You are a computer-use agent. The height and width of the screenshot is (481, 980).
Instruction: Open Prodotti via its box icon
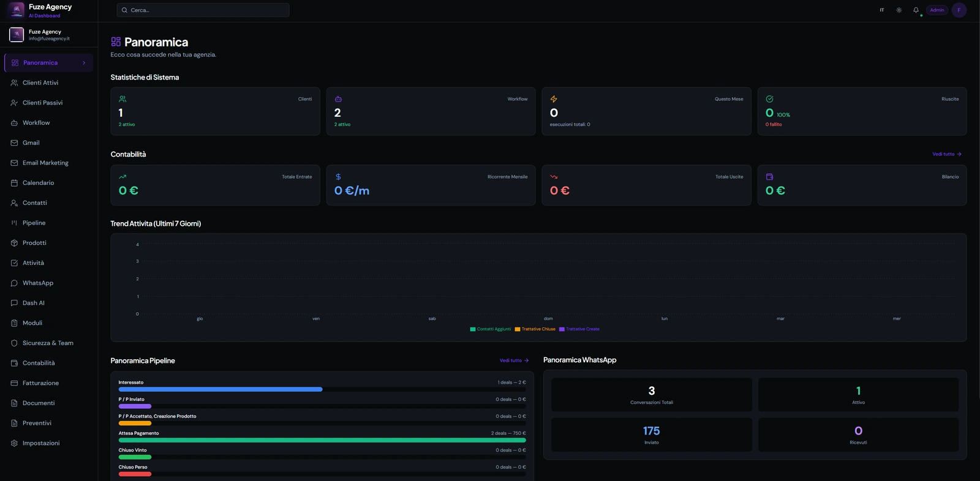click(14, 243)
